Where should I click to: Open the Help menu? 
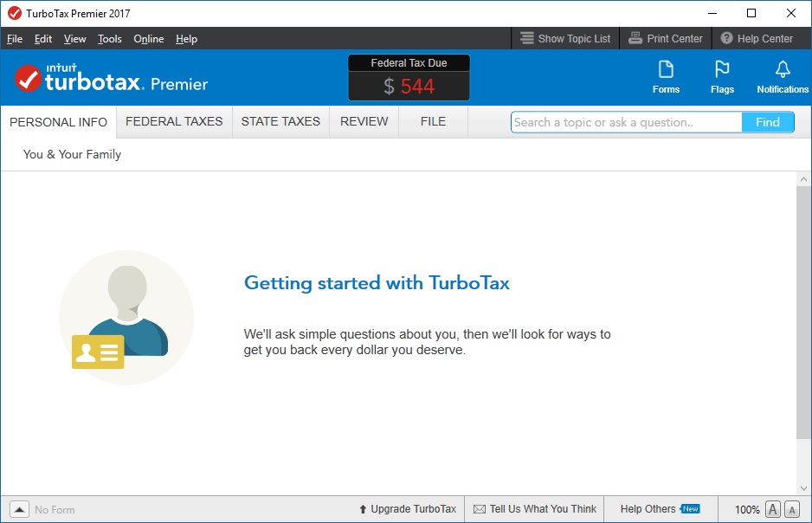(186, 39)
